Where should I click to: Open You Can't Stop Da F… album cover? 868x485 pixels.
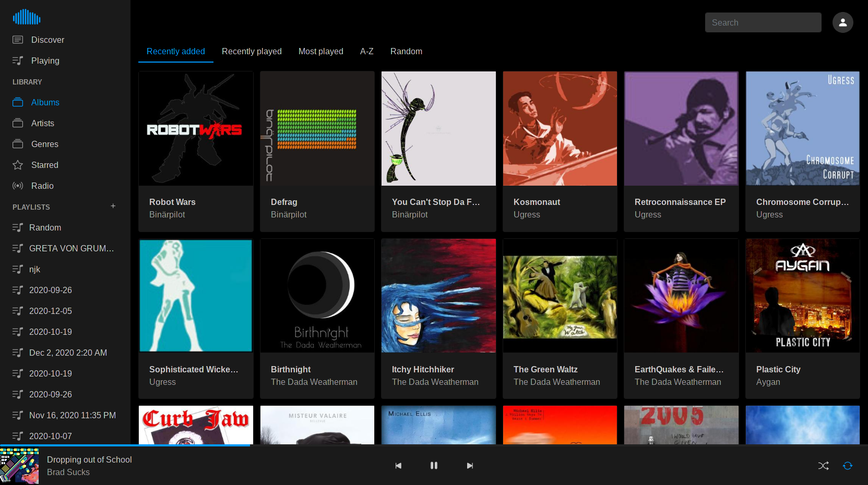coord(438,128)
